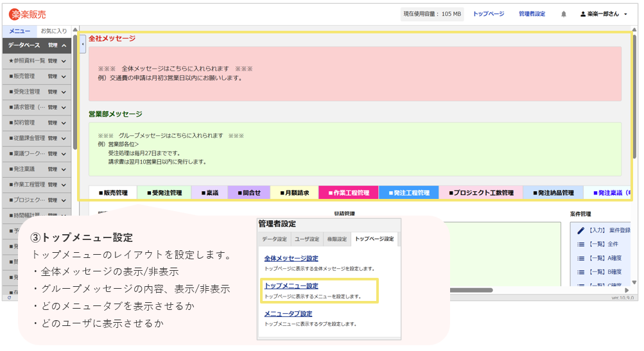The image size is (644, 351).
Task: Open メニュータブ設定 link in the admin panel
Action: coord(288,314)
